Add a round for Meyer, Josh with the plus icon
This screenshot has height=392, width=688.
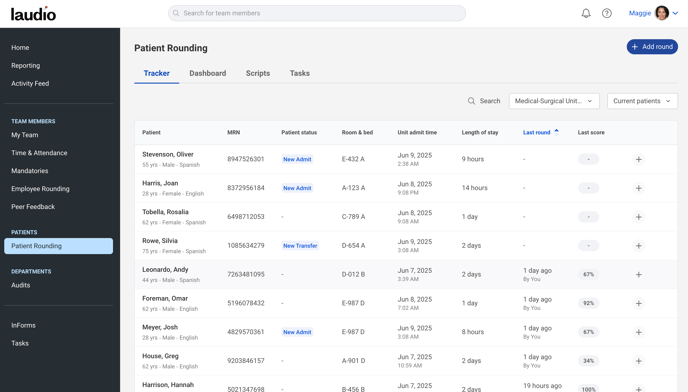pos(639,332)
